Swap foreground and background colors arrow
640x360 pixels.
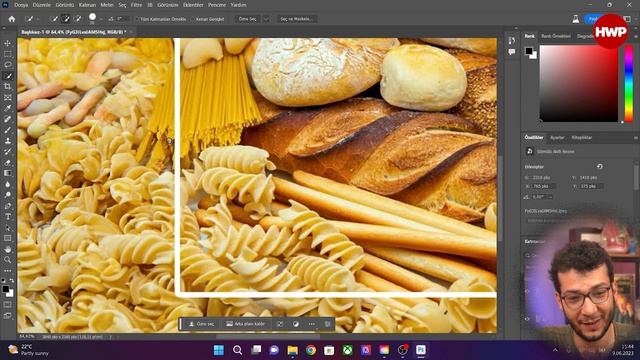click(12, 280)
